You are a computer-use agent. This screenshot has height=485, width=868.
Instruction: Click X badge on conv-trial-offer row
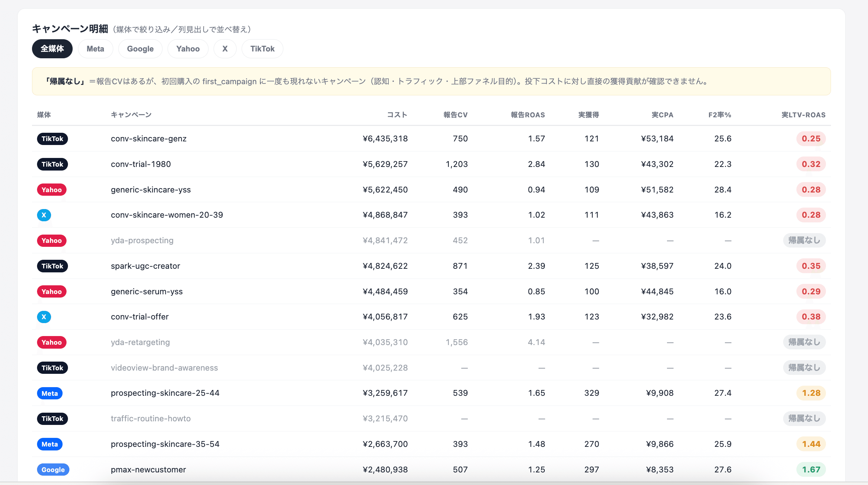[44, 317]
